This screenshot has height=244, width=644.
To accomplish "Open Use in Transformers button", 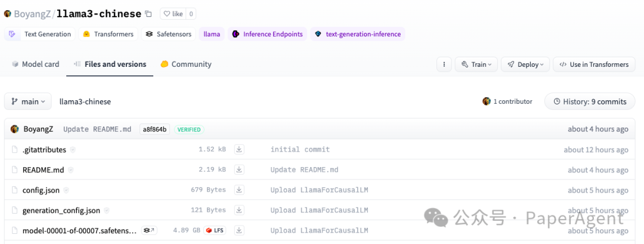I will pos(594,64).
